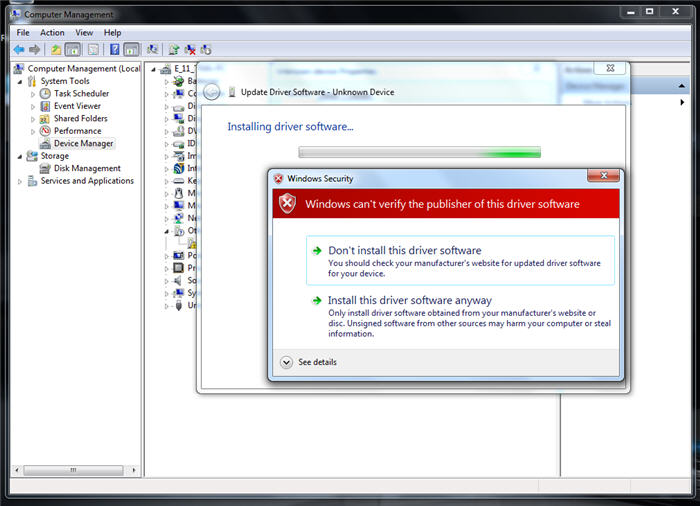
Task: Select Computer Management (Local) root node
Action: (83, 68)
